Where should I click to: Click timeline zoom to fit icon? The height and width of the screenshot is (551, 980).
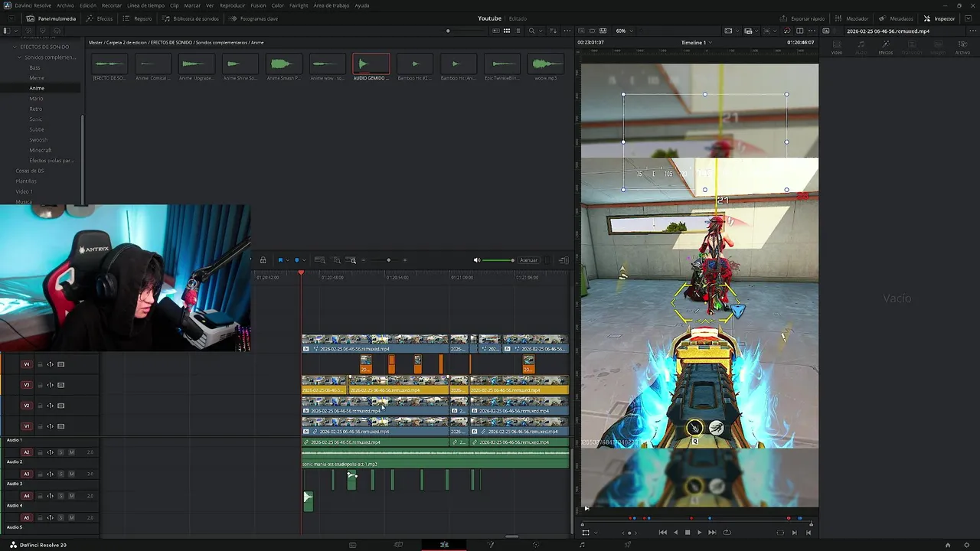pyautogui.click(x=320, y=260)
